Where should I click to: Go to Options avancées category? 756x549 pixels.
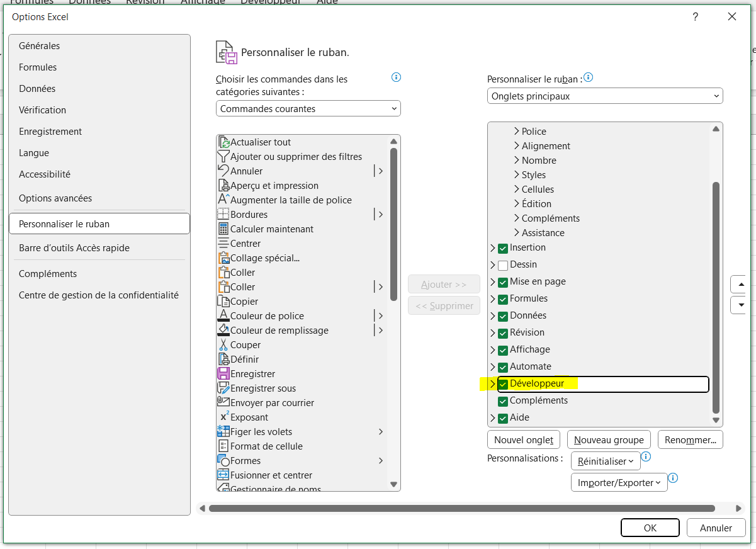click(99, 198)
